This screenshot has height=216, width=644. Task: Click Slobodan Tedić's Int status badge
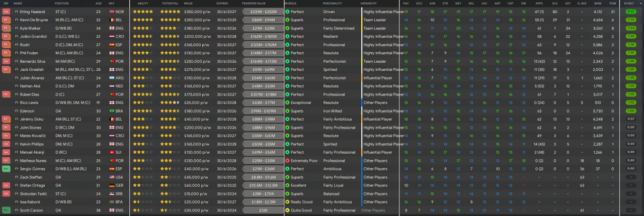point(6,193)
